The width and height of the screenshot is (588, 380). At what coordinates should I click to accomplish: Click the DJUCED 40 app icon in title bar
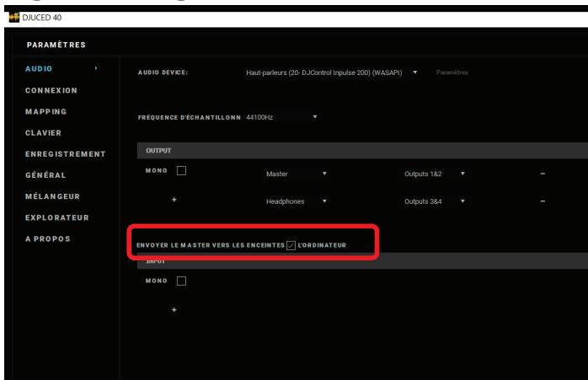[x=13, y=18]
